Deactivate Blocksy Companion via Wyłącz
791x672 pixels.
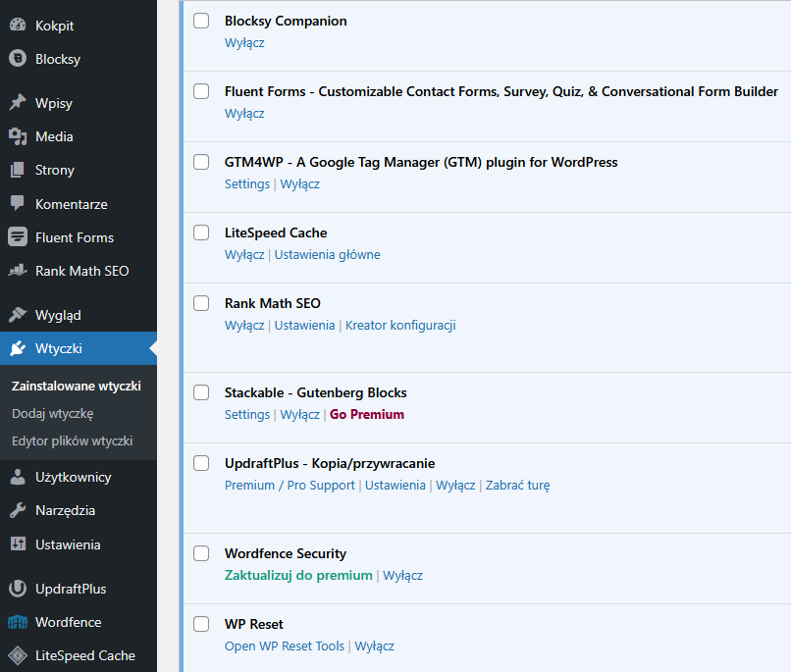coord(244,43)
